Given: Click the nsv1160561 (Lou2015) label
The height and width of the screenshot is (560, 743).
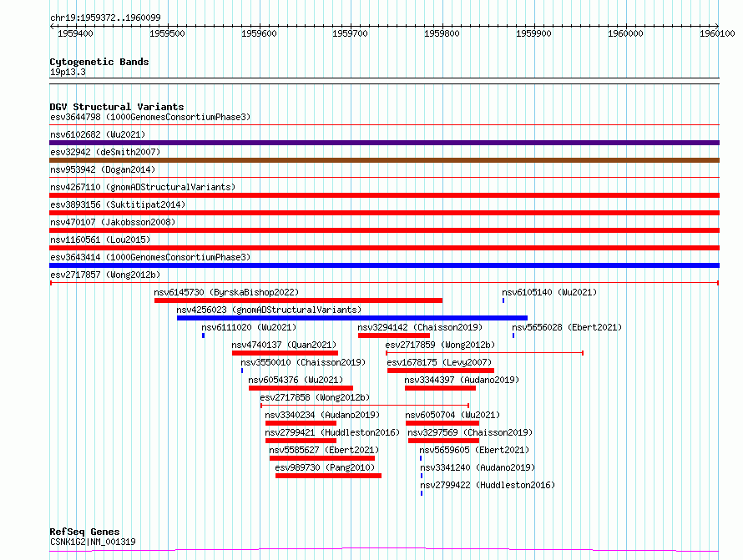Looking at the screenshot, I should [x=100, y=240].
